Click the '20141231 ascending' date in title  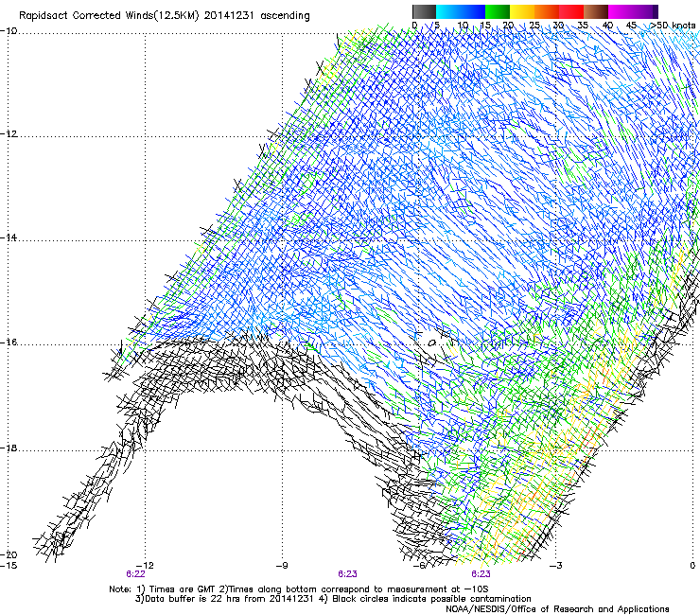[x=256, y=16]
